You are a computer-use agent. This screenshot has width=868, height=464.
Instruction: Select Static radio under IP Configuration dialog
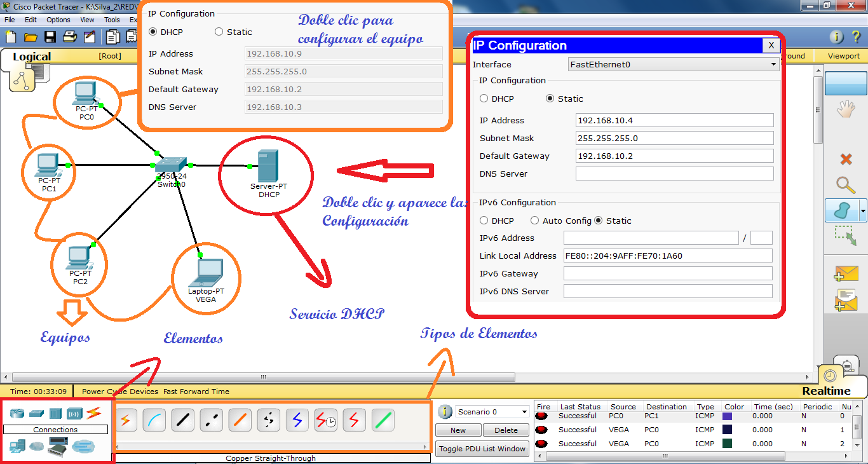click(x=550, y=99)
